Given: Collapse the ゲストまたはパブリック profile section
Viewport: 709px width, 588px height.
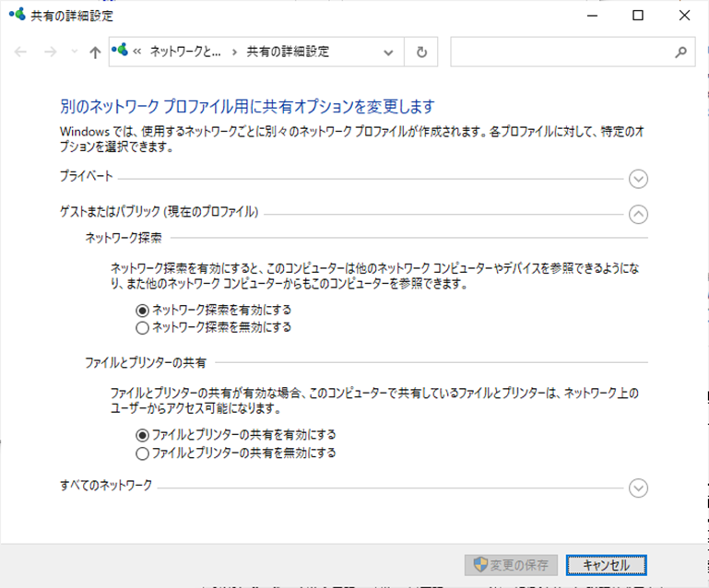Looking at the screenshot, I should [638, 214].
